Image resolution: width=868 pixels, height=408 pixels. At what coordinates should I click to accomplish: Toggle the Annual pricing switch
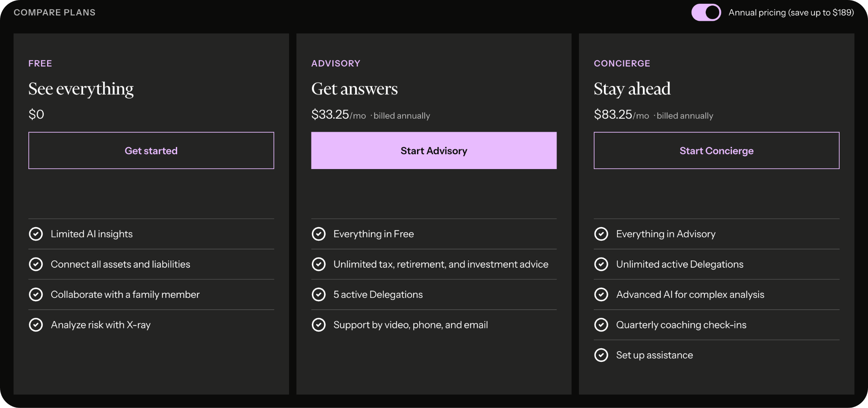click(706, 12)
